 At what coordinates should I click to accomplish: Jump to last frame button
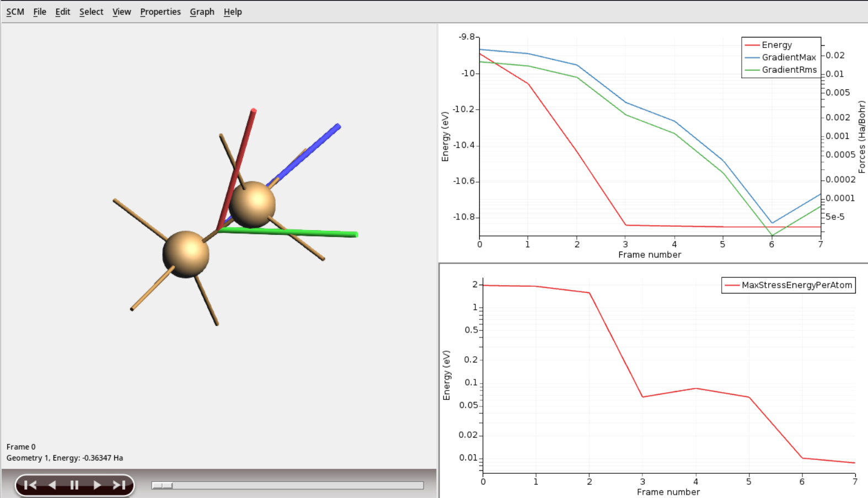(119, 485)
